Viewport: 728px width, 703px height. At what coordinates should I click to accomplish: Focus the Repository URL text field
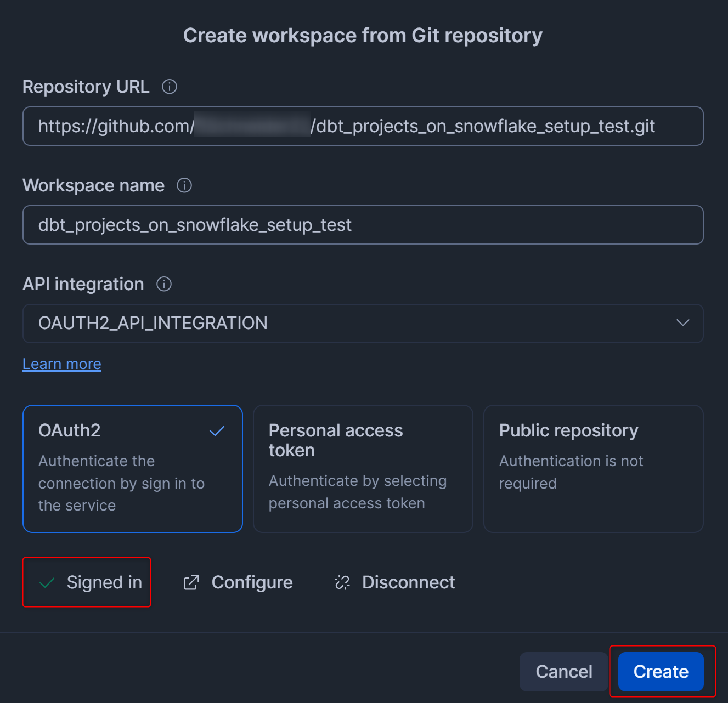(362, 126)
